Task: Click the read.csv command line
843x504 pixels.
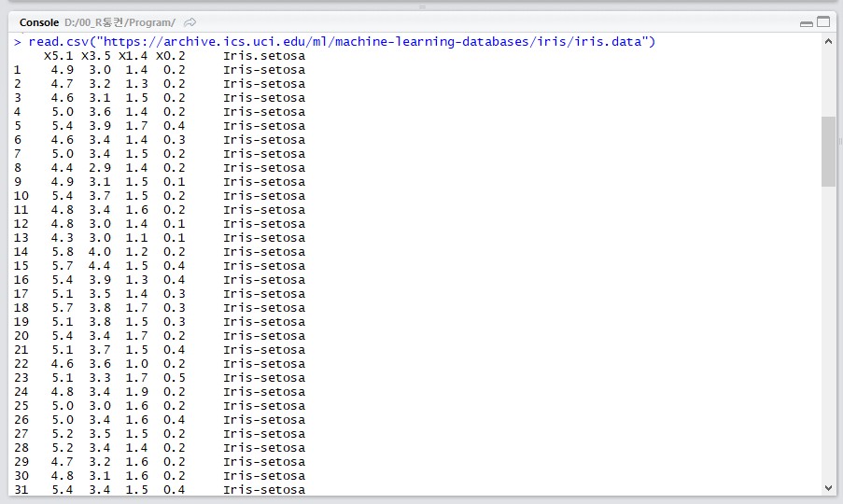Action: pos(342,42)
